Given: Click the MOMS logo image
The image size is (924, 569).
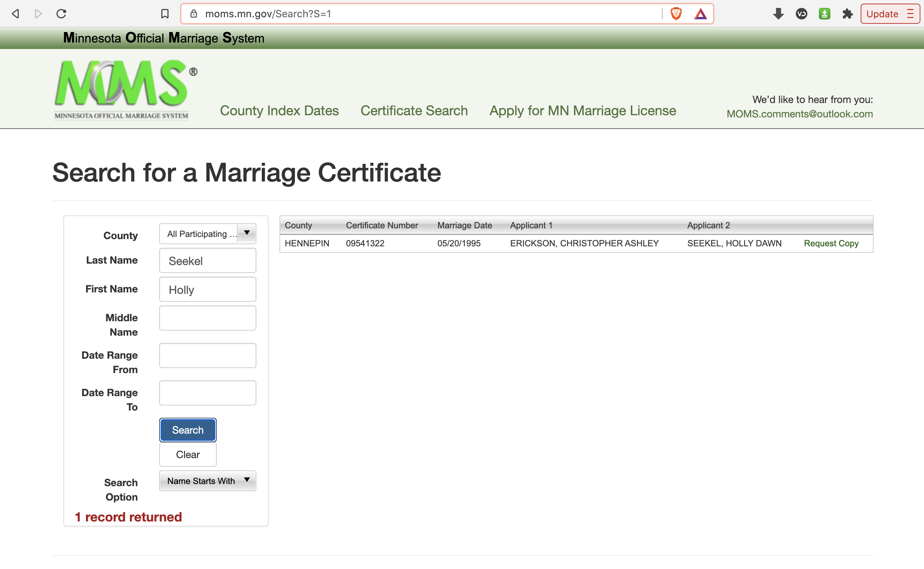Looking at the screenshot, I should [x=126, y=90].
